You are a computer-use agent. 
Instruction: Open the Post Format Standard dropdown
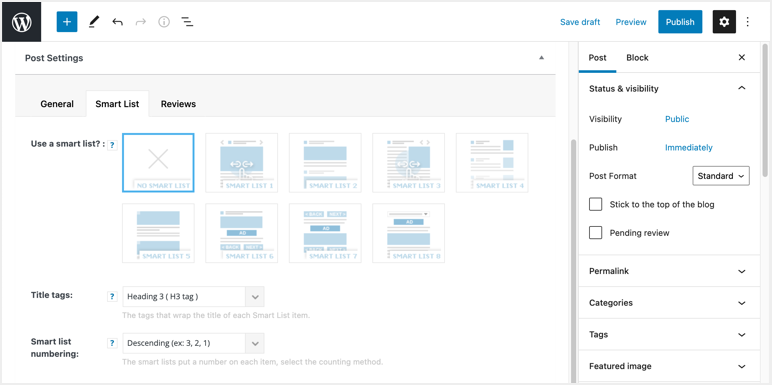click(x=721, y=176)
